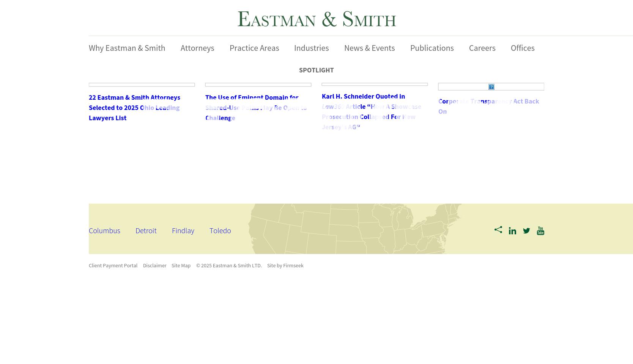Screen dimensions: 633x364
Task: Open the Attorneys menu item
Action: pyautogui.click(x=197, y=48)
